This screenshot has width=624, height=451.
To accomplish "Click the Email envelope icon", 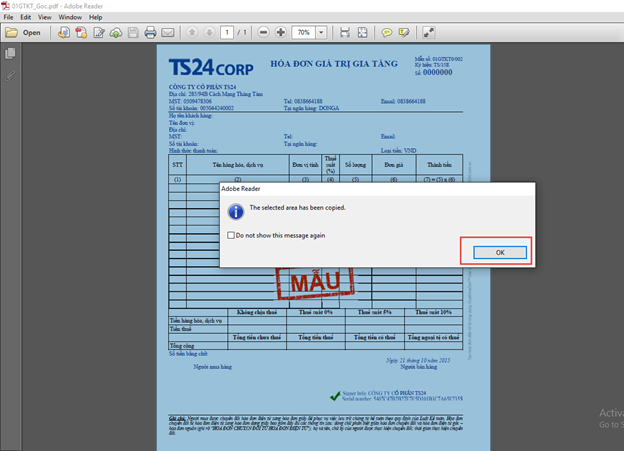I will tap(168, 33).
